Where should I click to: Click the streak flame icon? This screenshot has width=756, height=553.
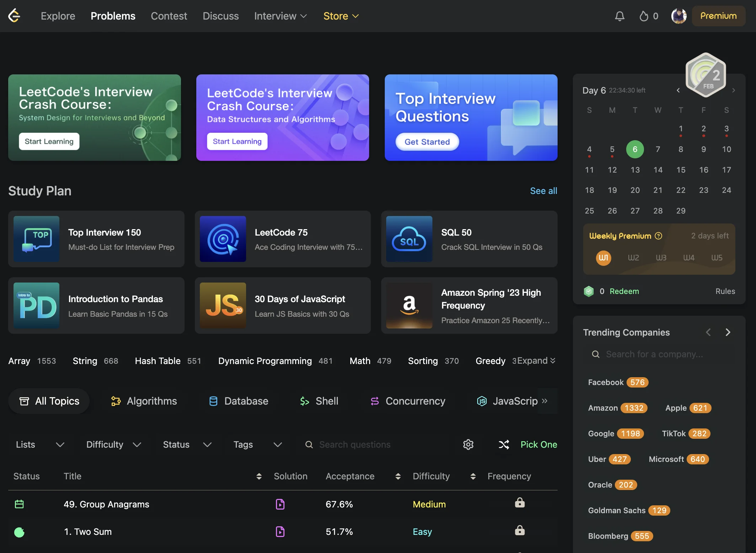(x=644, y=16)
